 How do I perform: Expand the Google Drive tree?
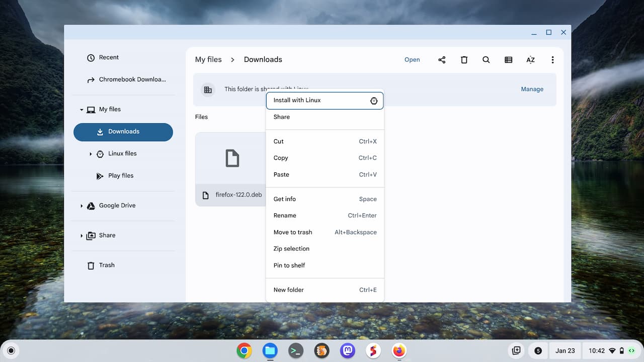(x=82, y=206)
